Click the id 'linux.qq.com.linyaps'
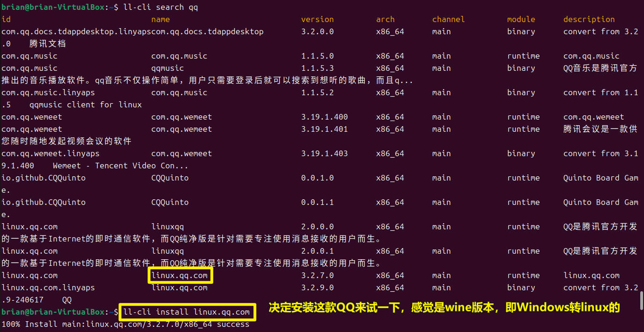 (x=48, y=288)
